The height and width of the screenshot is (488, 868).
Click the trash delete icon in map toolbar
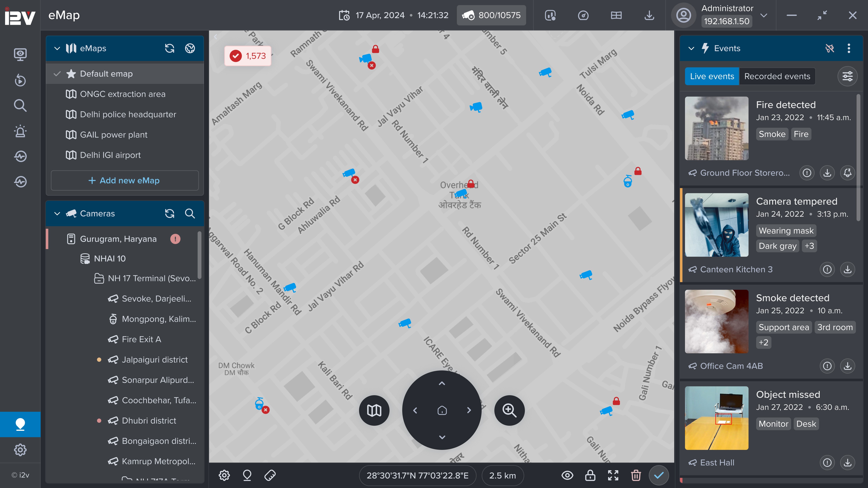[x=635, y=475]
